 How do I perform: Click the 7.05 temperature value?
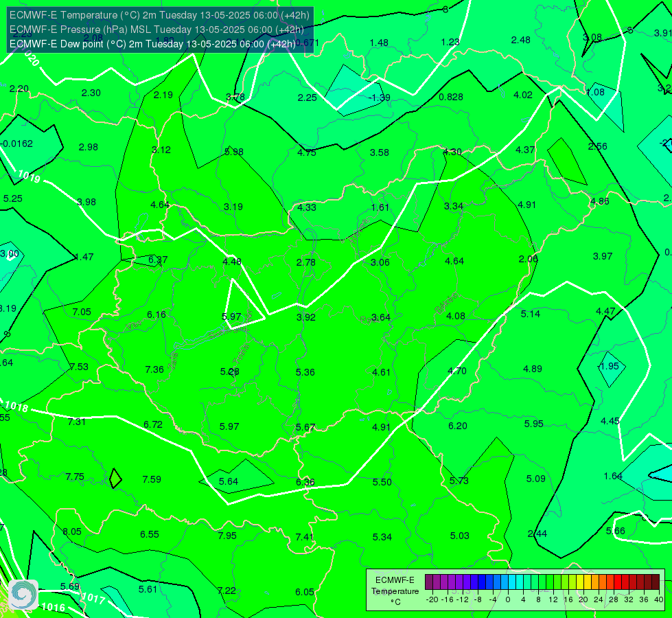pos(82,312)
